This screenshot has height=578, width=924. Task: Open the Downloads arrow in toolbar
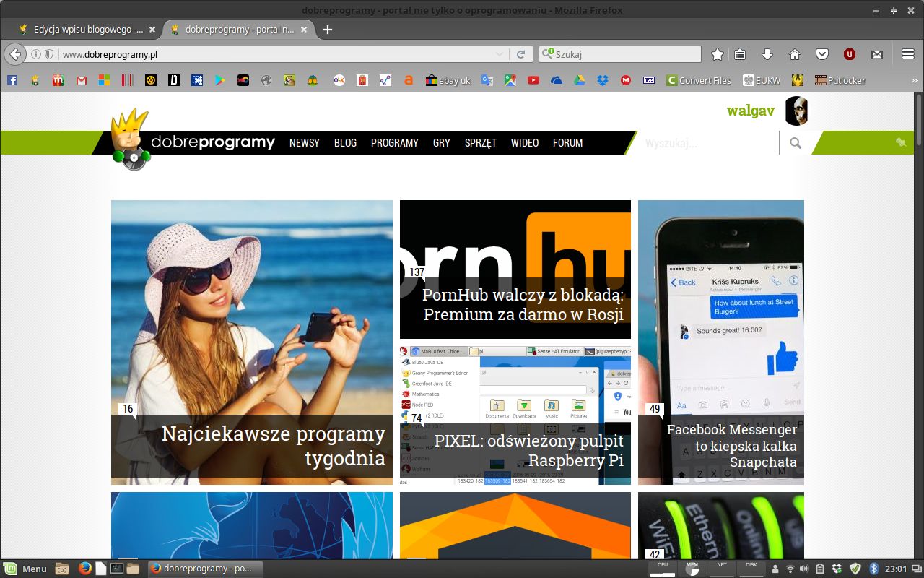[767, 54]
